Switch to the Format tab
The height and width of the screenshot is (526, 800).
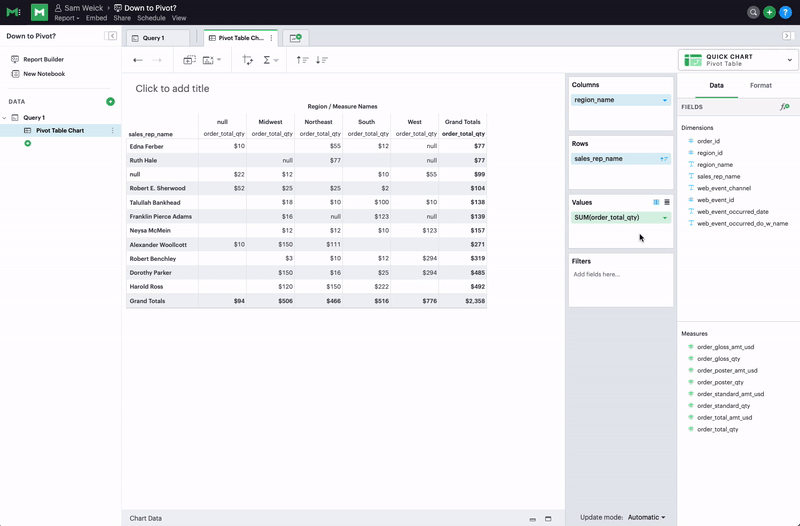(760, 86)
